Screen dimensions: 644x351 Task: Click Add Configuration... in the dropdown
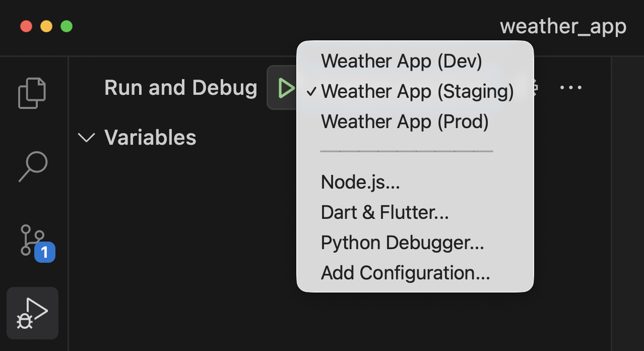tap(405, 273)
